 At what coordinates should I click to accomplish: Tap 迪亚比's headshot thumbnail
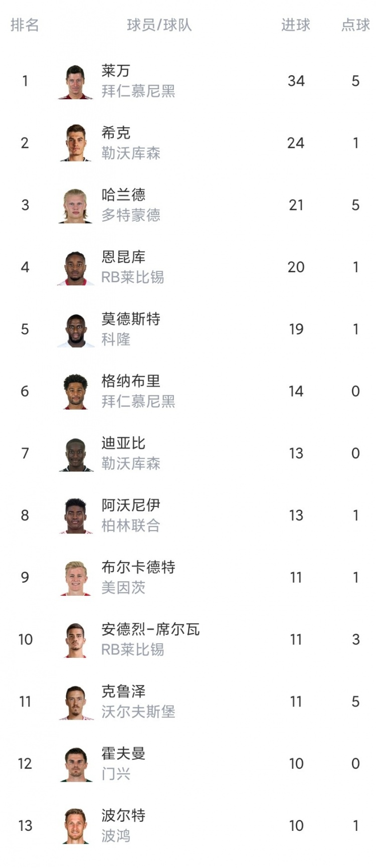pyautogui.click(x=76, y=454)
